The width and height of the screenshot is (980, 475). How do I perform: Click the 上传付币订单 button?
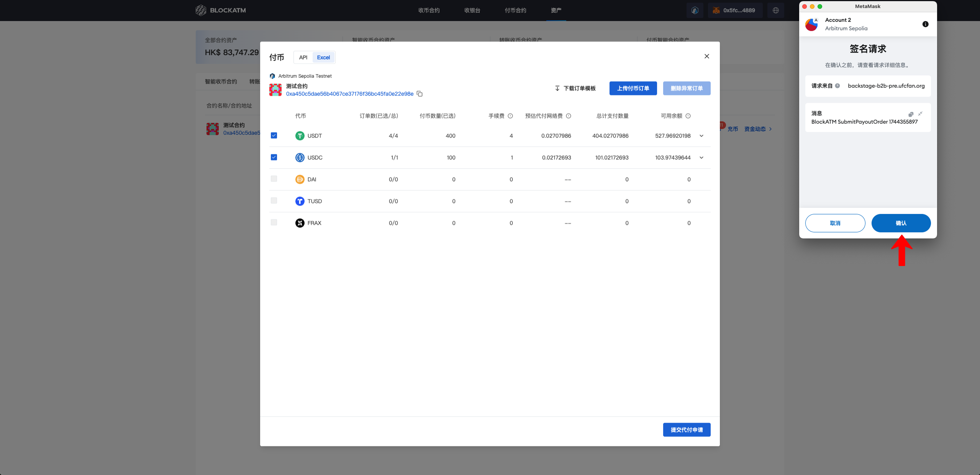tap(633, 88)
